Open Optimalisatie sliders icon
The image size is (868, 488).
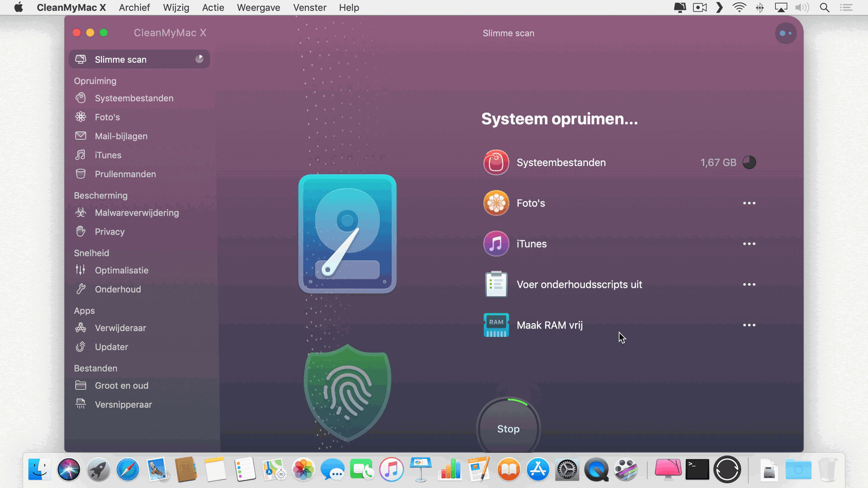(81, 269)
